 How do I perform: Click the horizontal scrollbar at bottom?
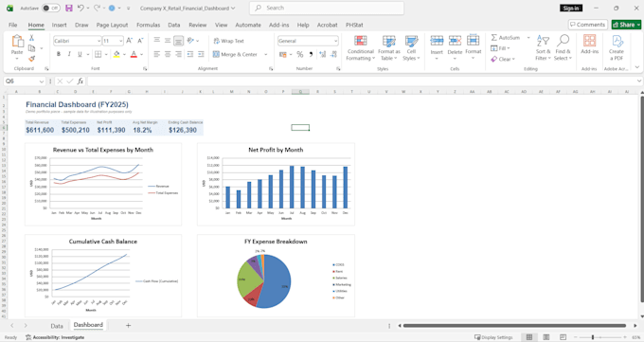[514, 326]
